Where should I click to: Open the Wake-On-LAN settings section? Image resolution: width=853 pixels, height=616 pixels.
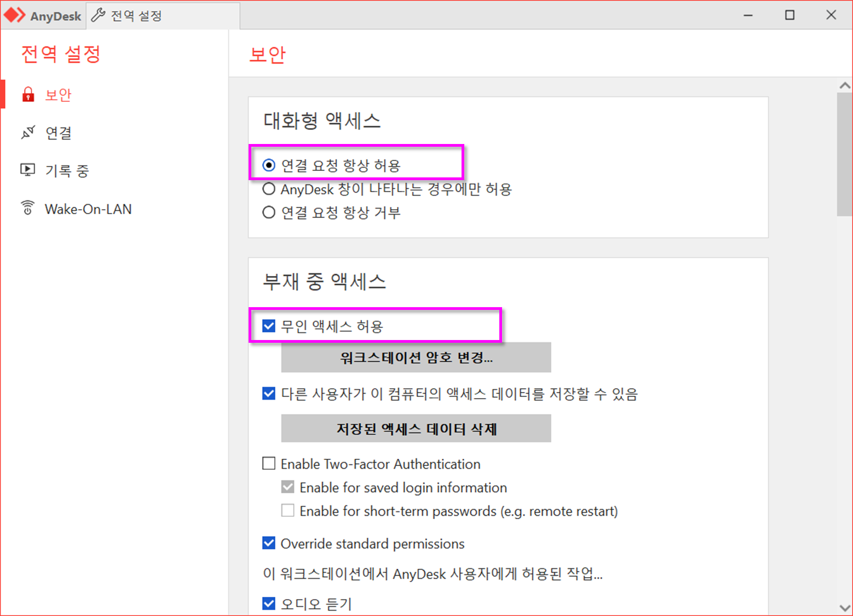pyautogui.click(x=114, y=209)
